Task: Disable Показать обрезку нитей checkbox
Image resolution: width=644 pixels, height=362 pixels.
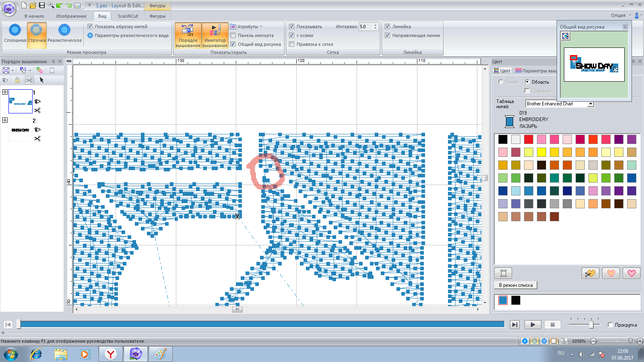Action: (x=90, y=27)
